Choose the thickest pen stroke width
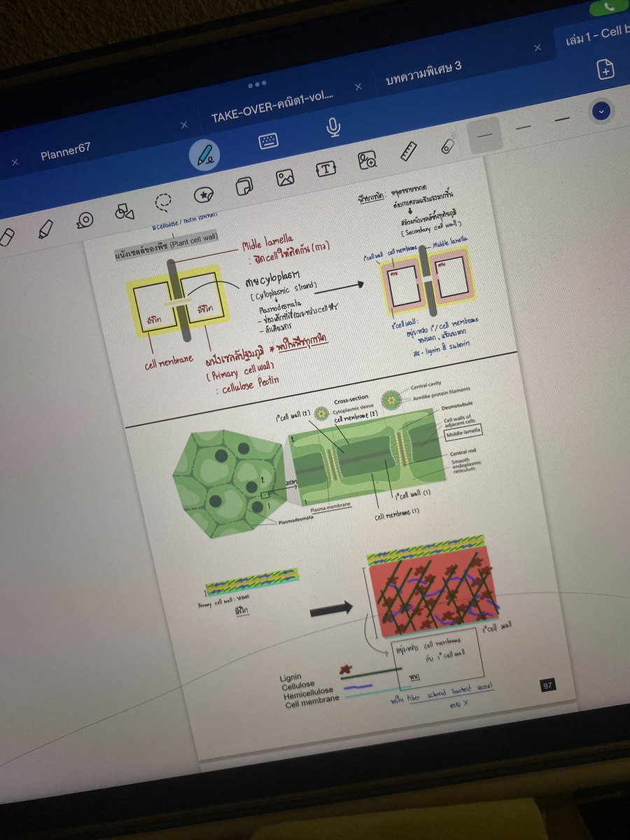Image resolution: width=630 pixels, height=840 pixels. click(x=562, y=118)
